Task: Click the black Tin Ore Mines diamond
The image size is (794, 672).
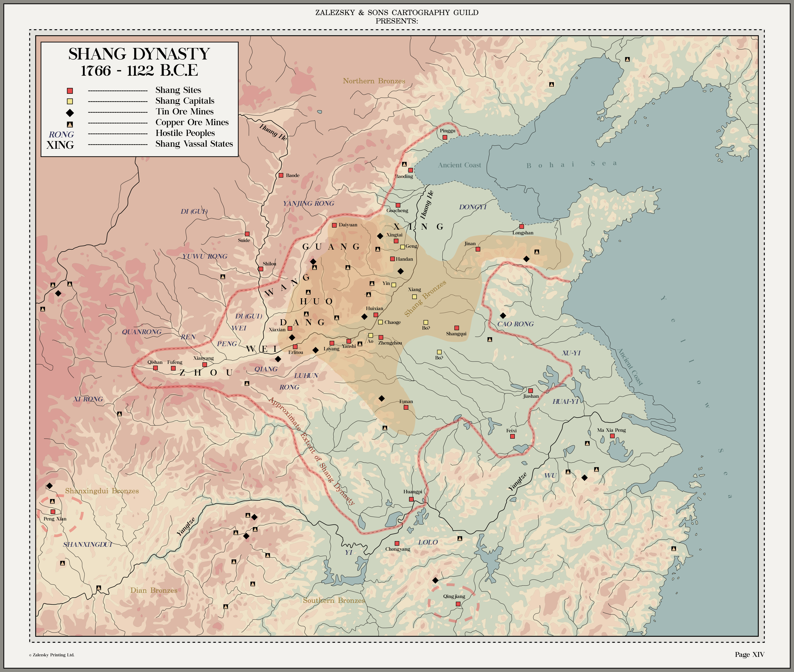Action: (x=70, y=113)
